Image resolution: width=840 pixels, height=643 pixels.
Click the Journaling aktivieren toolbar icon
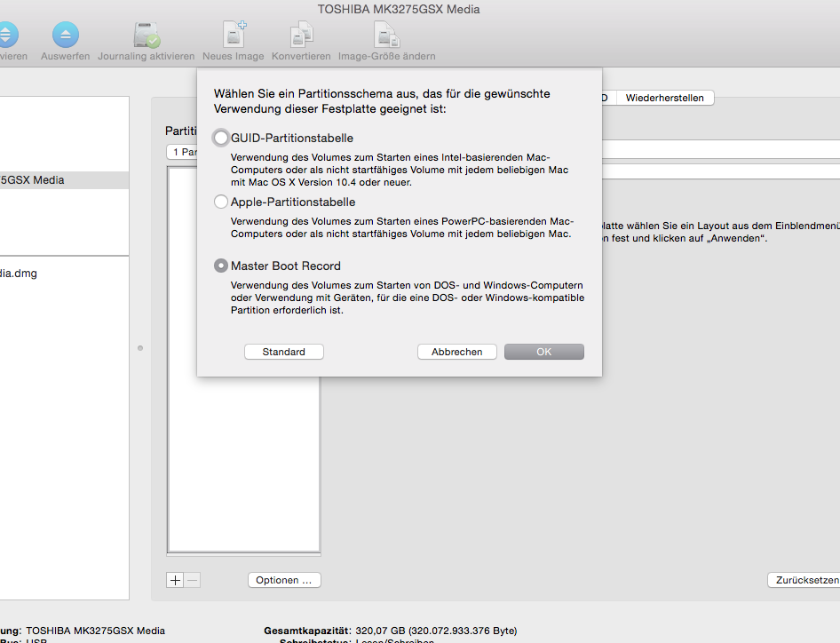pyautogui.click(x=147, y=35)
